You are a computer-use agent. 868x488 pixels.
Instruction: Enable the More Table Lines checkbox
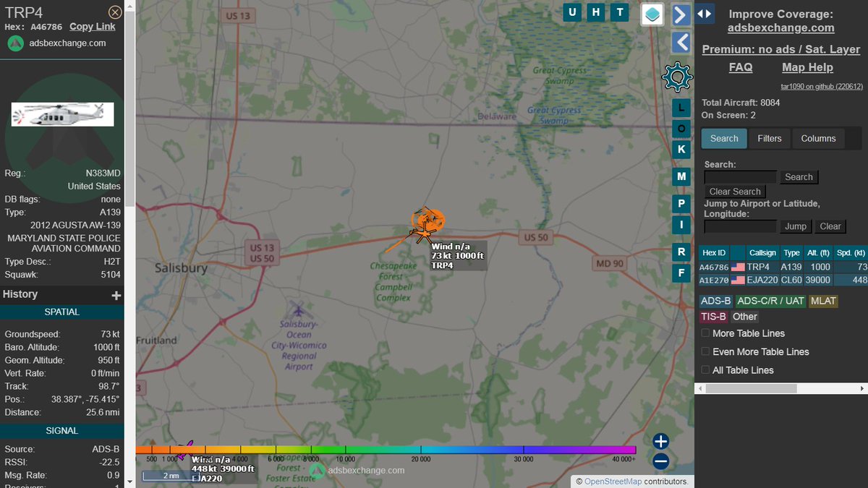[705, 333]
